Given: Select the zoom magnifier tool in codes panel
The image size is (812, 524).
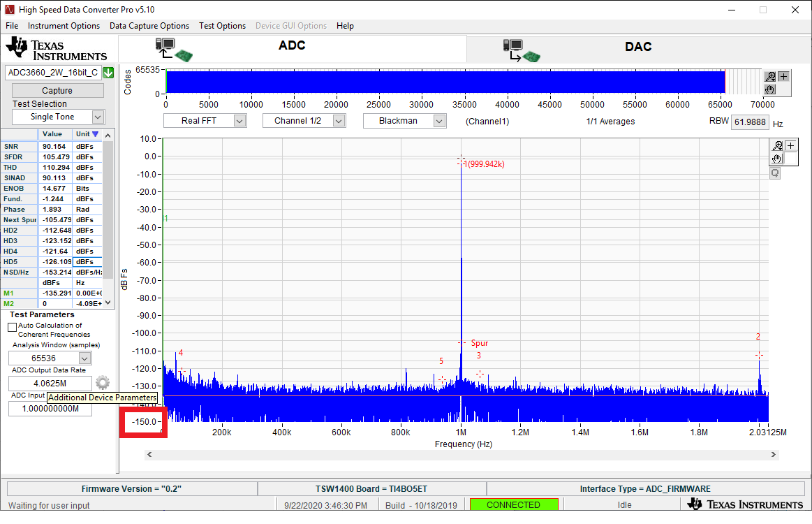Looking at the screenshot, I should (769, 76).
